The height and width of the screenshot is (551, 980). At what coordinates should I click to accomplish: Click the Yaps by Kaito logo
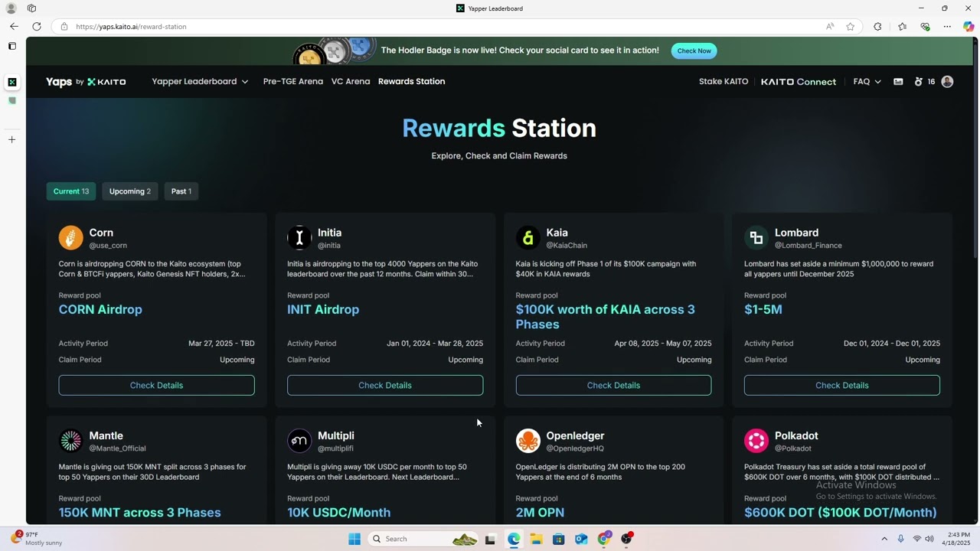[86, 82]
